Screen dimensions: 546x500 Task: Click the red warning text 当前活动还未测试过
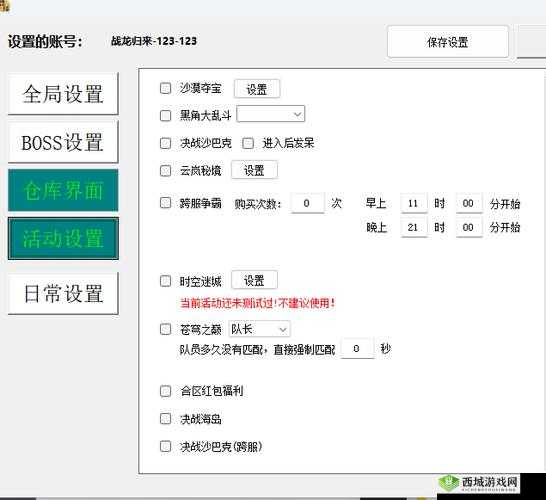[x=257, y=303]
